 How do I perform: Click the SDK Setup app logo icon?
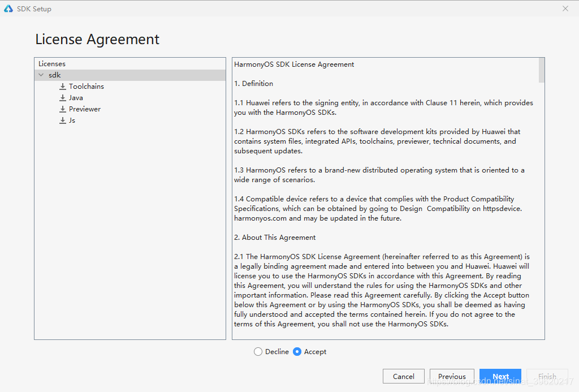[x=8, y=8]
